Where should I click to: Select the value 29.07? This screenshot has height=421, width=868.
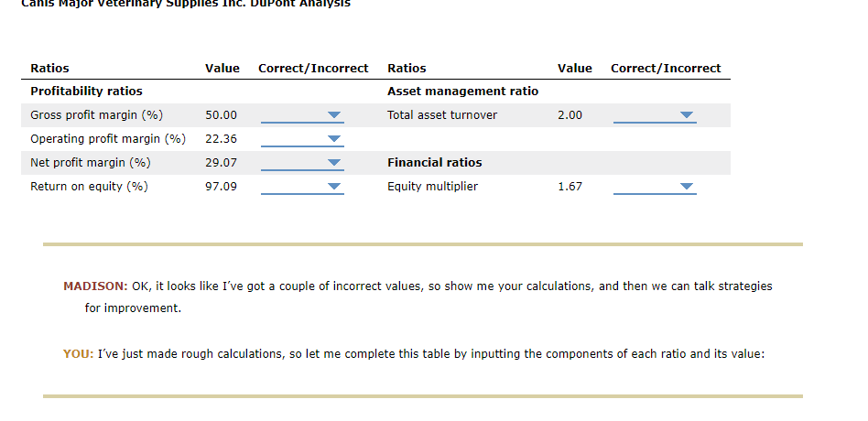click(x=221, y=163)
